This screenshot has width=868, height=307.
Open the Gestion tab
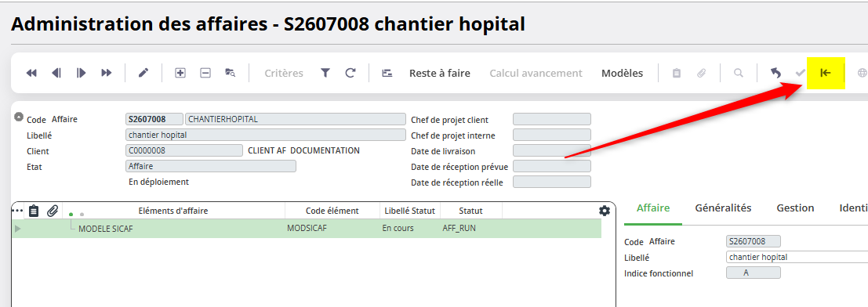pyautogui.click(x=796, y=208)
